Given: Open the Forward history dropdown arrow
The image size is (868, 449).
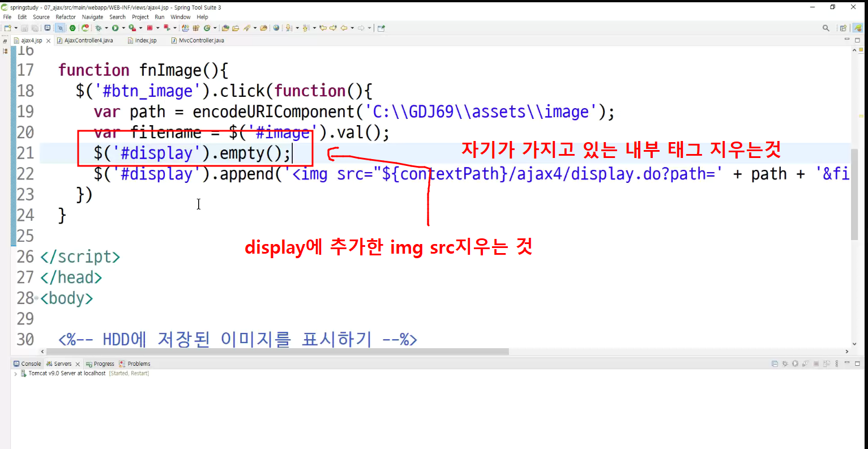Looking at the screenshot, I should coord(370,28).
